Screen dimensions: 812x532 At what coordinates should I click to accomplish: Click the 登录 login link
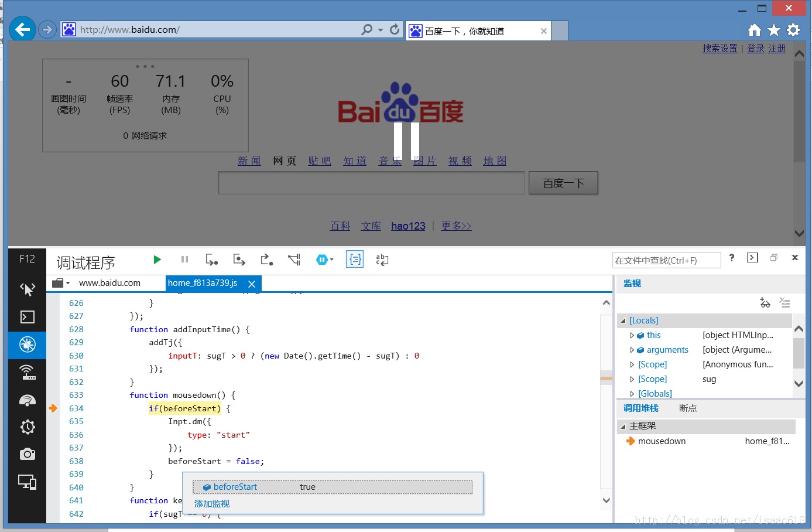pyautogui.click(x=756, y=49)
